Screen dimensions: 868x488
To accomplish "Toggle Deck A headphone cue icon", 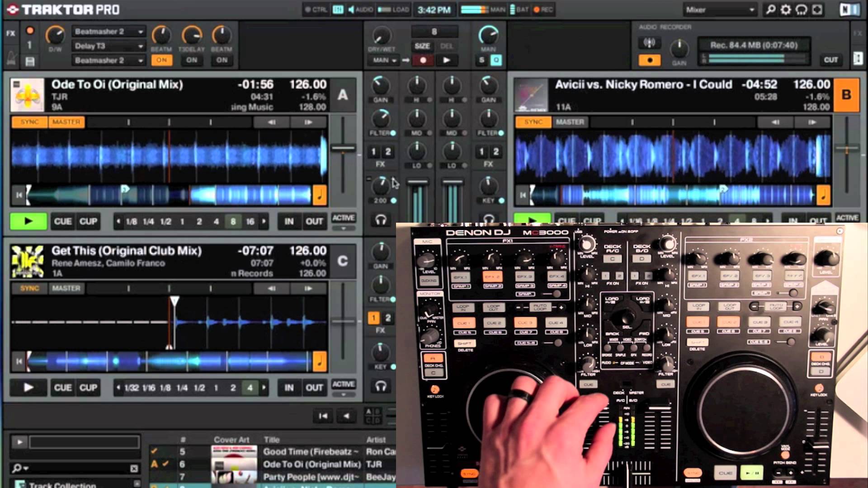I will [x=381, y=220].
